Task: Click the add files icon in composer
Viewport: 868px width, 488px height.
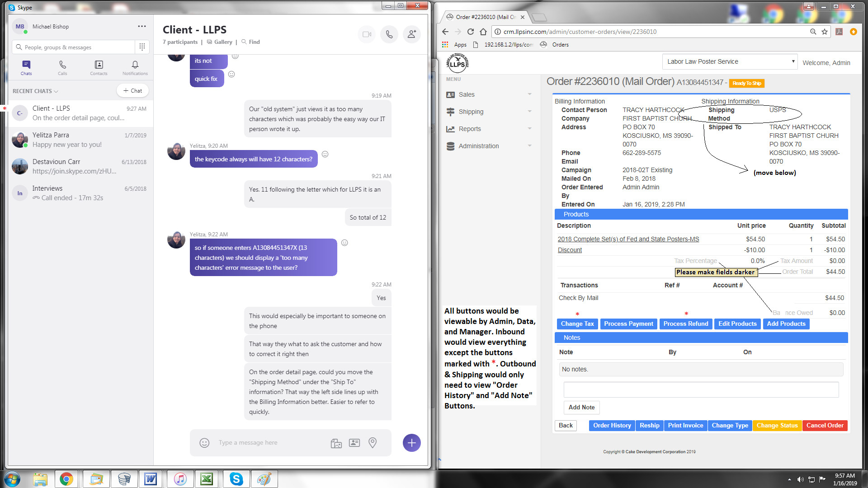Action: [336, 443]
